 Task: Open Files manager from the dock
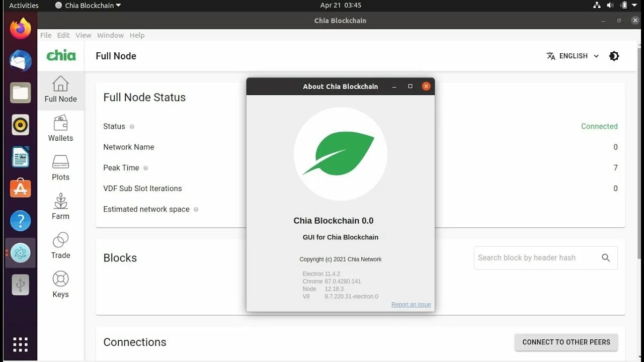click(21, 93)
